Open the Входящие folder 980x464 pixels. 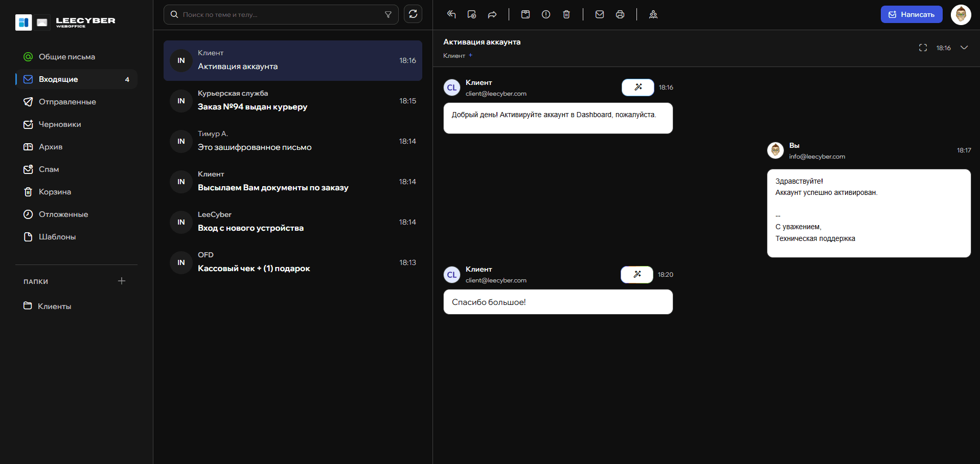click(x=58, y=79)
